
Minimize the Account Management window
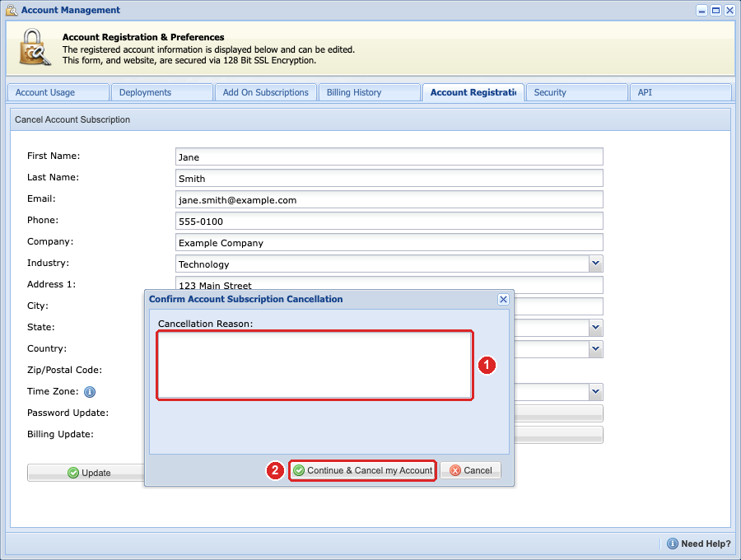[x=702, y=11]
